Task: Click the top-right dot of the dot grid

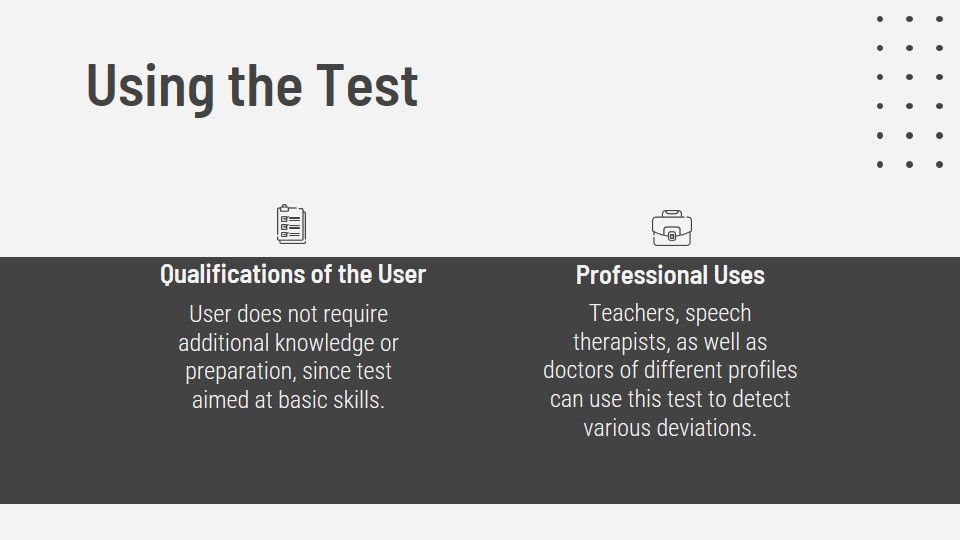Action: [x=939, y=18]
